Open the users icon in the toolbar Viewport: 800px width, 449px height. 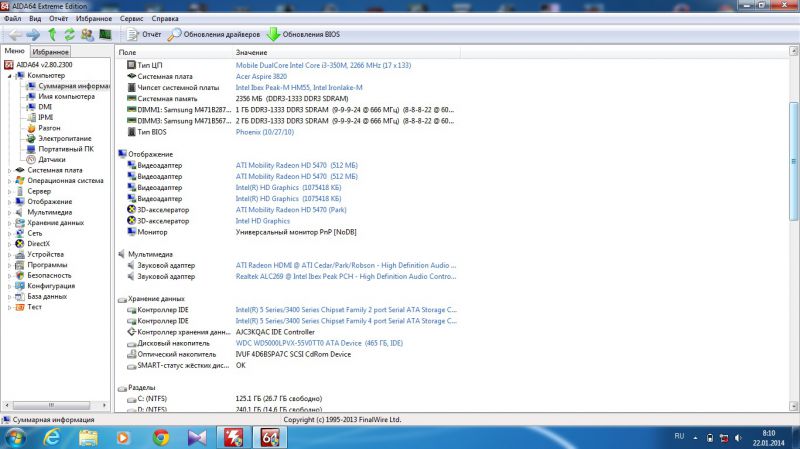point(87,35)
